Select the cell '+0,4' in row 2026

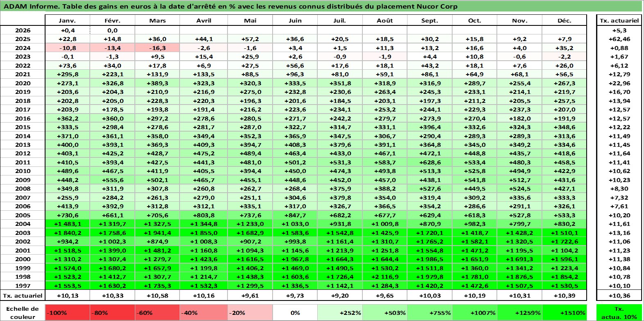(x=67, y=30)
